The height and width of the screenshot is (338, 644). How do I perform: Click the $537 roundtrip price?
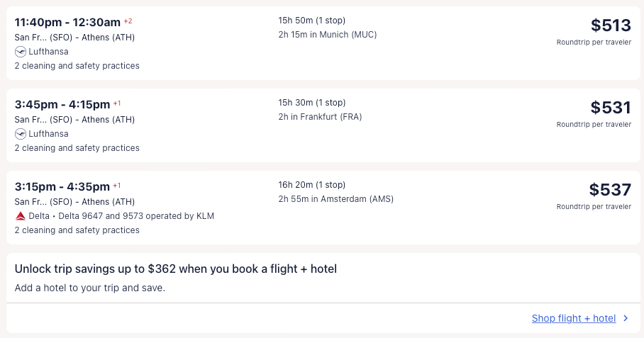click(610, 190)
